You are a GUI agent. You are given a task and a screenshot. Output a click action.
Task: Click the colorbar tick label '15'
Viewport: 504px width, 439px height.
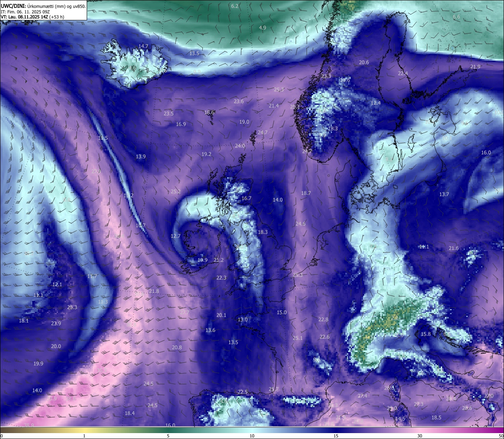point(336,436)
